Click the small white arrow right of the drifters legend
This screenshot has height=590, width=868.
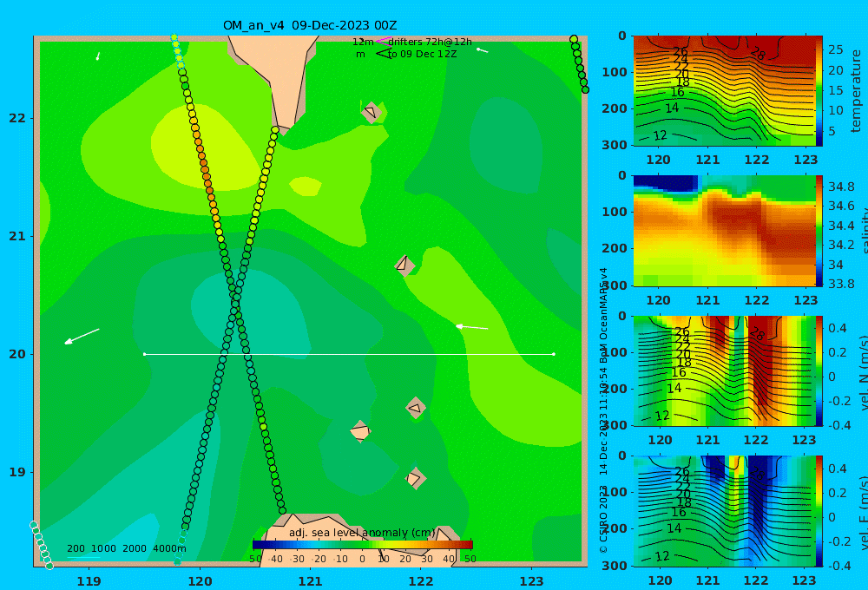[482, 50]
